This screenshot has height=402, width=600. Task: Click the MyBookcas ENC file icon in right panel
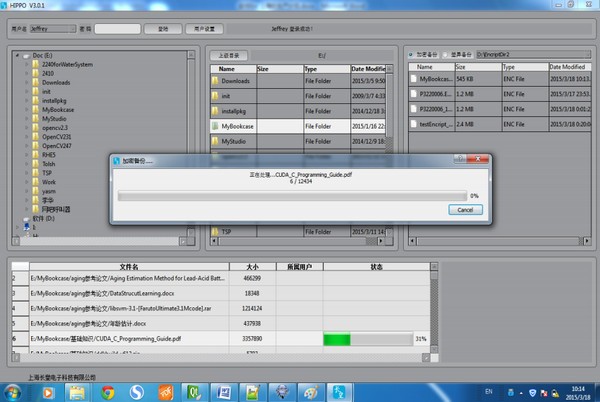pyautogui.click(x=411, y=78)
